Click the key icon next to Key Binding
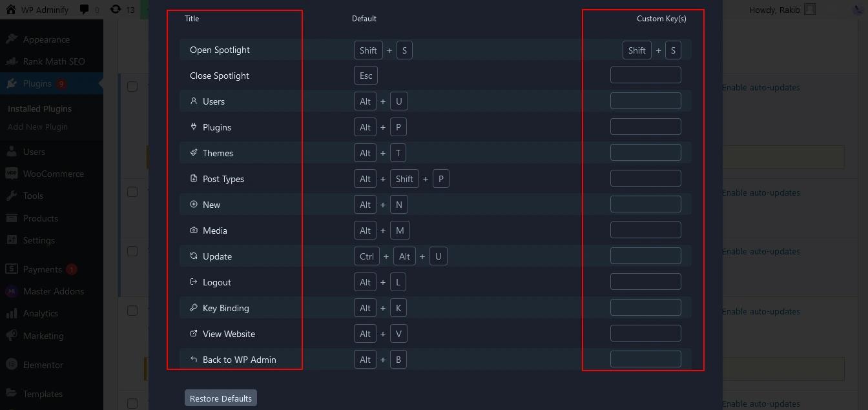 [x=193, y=308]
